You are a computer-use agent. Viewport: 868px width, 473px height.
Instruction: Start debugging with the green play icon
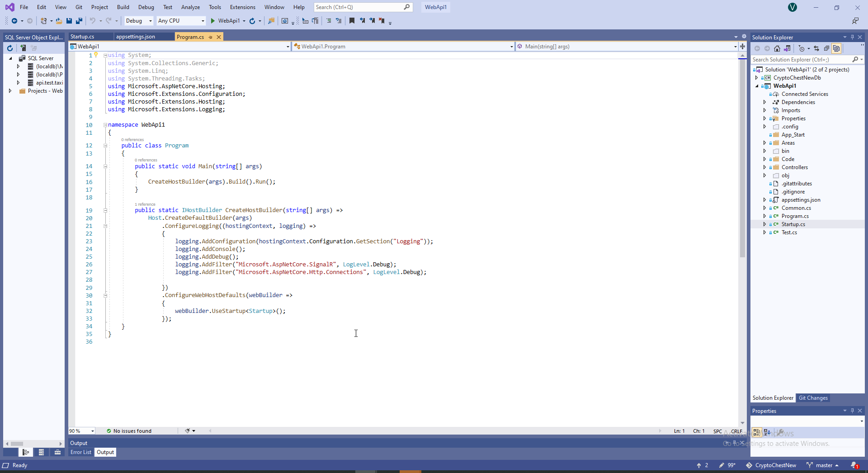tap(213, 21)
